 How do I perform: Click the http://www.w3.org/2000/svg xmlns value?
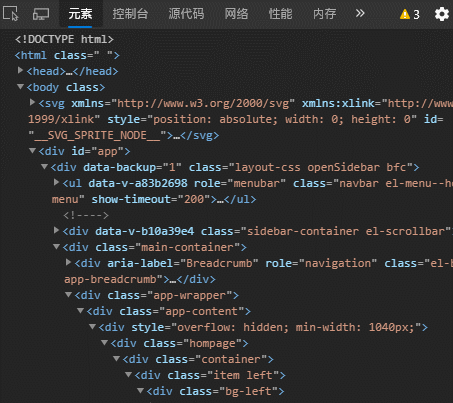click(203, 103)
